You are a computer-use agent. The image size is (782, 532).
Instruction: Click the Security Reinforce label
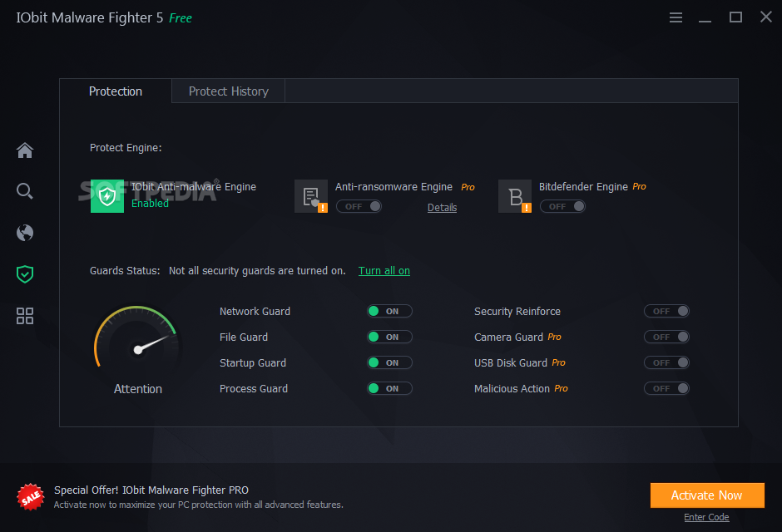517,312
